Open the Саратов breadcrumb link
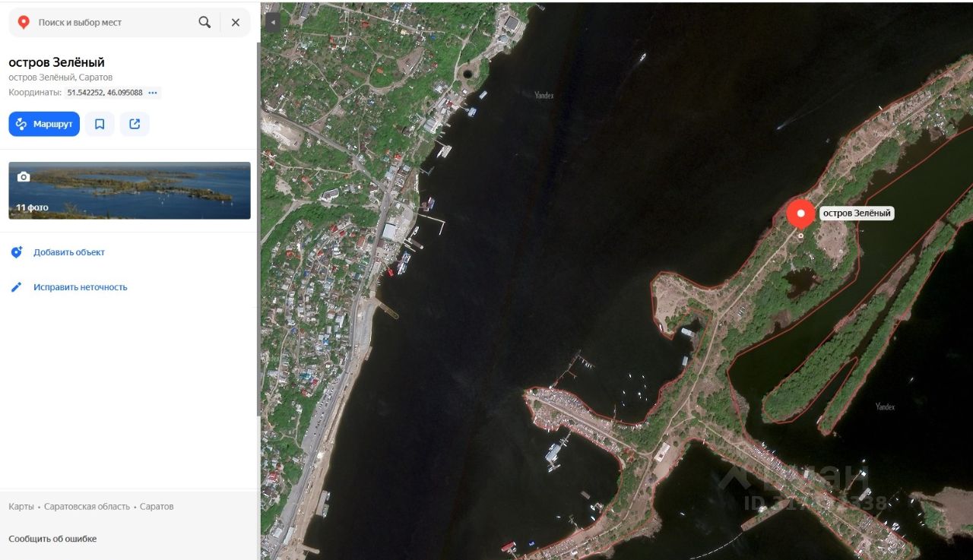Screen dimensions: 973x560 [x=157, y=506]
